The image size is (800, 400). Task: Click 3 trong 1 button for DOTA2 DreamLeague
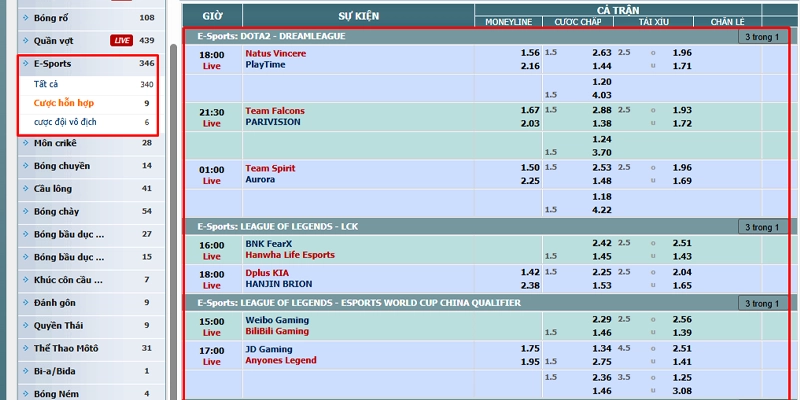762,37
